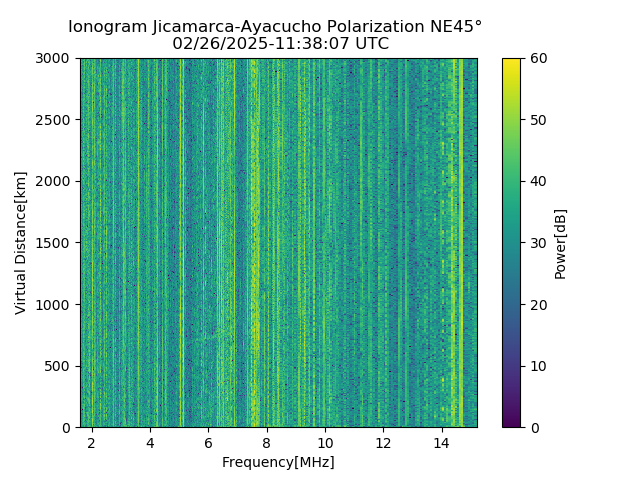Image resolution: width=640 pixels, height=480 pixels.
Task: Click the 14 tick label on the frequency axis
Action: pyautogui.click(x=441, y=442)
